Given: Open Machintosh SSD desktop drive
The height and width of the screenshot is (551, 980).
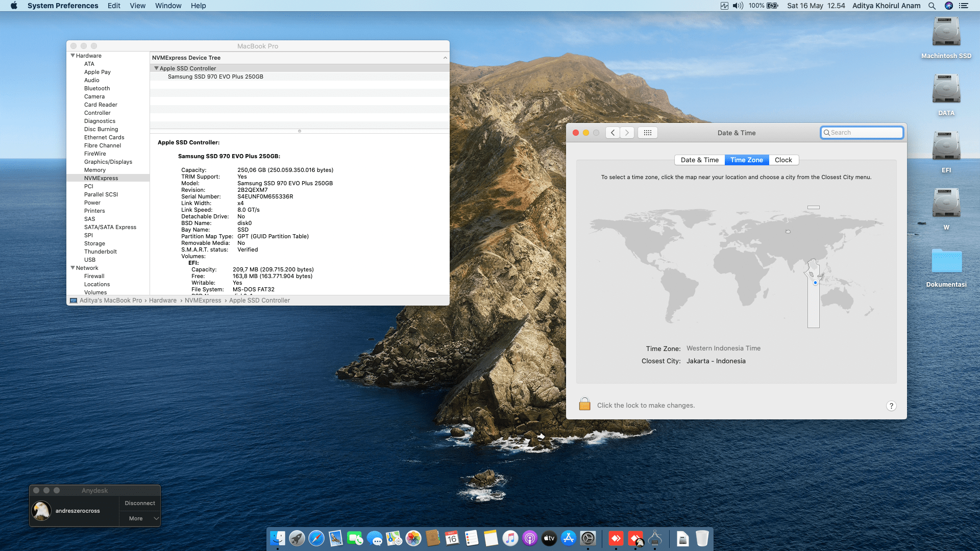Looking at the screenshot, I should pos(946,38).
